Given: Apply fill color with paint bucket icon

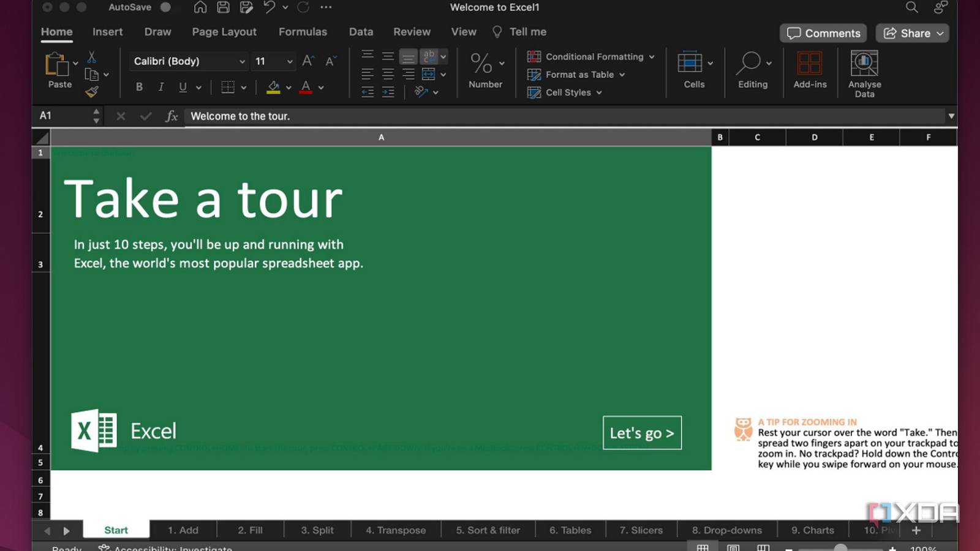Looking at the screenshot, I should click(x=273, y=88).
